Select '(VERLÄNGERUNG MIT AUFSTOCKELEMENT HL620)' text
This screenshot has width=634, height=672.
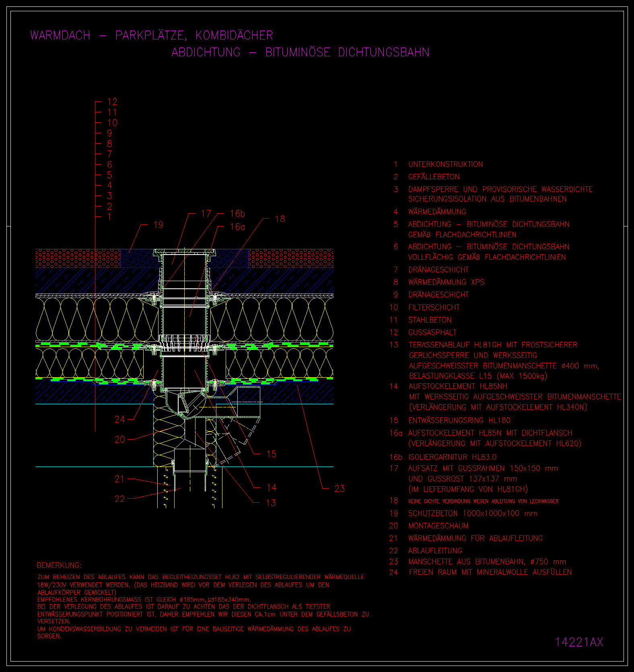point(495,443)
